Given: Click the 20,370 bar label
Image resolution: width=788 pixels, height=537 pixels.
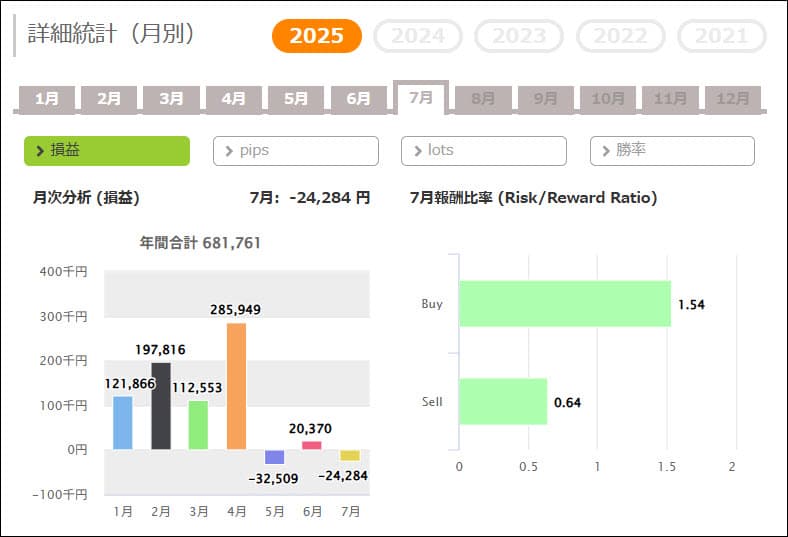Looking at the screenshot, I should click(311, 428).
